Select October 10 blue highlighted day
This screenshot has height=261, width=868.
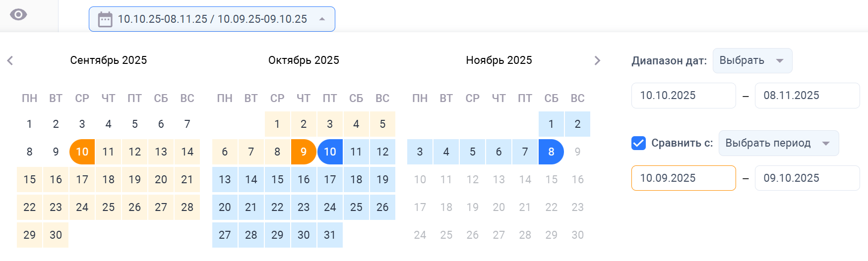click(330, 152)
